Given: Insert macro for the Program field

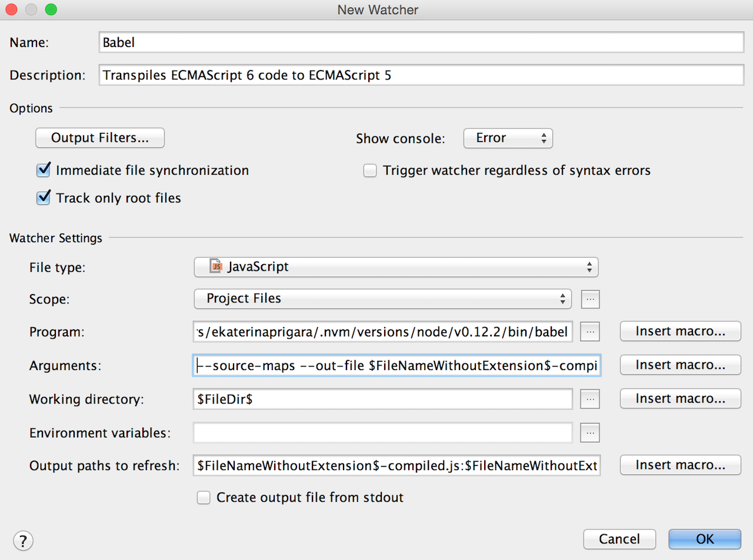Looking at the screenshot, I should (x=681, y=332).
